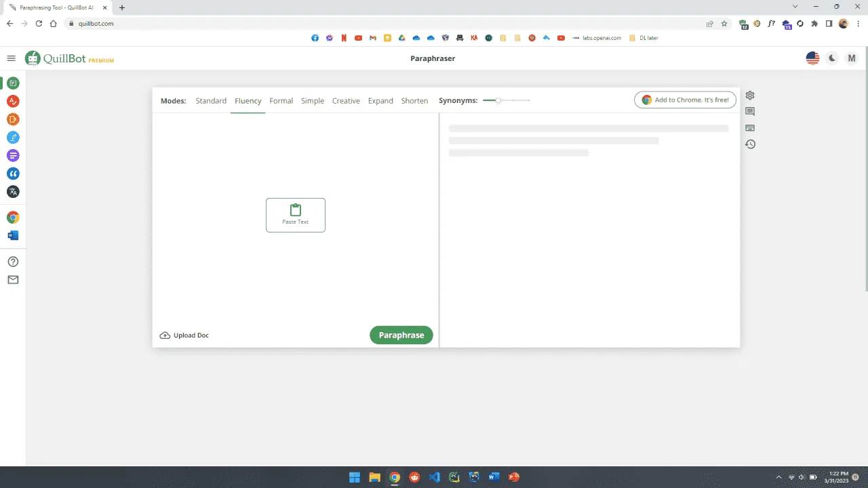Open the feedback comment icon
The image size is (868, 488).
click(x=750, y=111)
